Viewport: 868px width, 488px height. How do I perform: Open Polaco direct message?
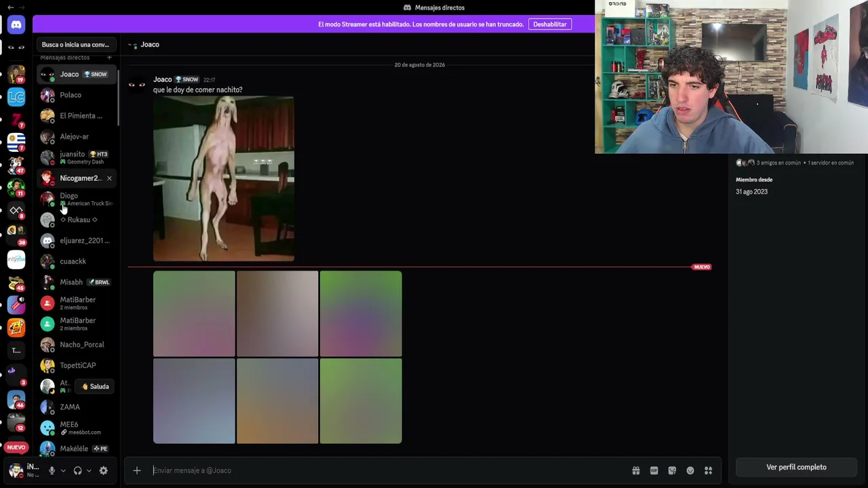point(77,95)
